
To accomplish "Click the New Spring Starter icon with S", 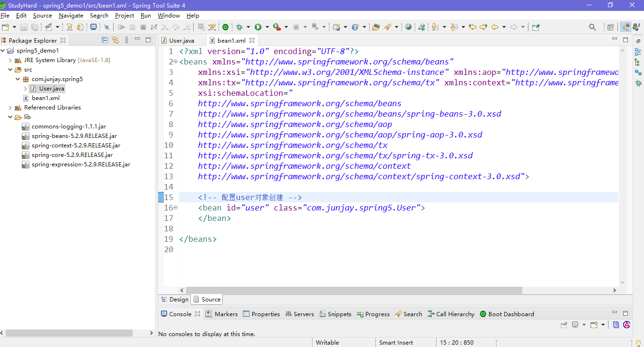I will click(355, 27).
